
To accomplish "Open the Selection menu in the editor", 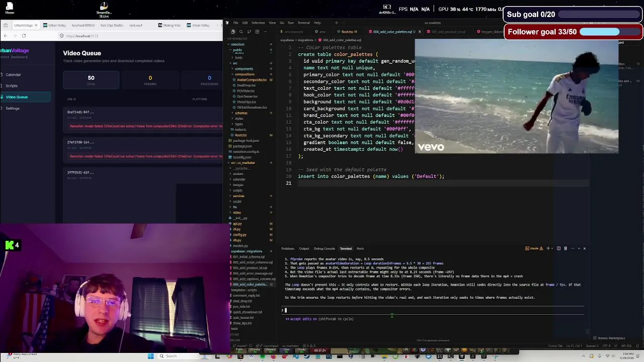I will [x=258, y=23].
